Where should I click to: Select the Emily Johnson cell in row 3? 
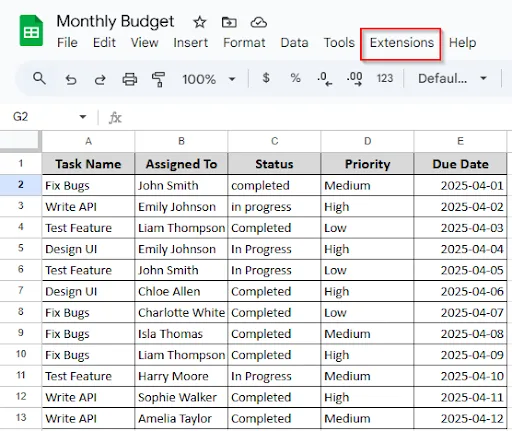tap(181, 206)
